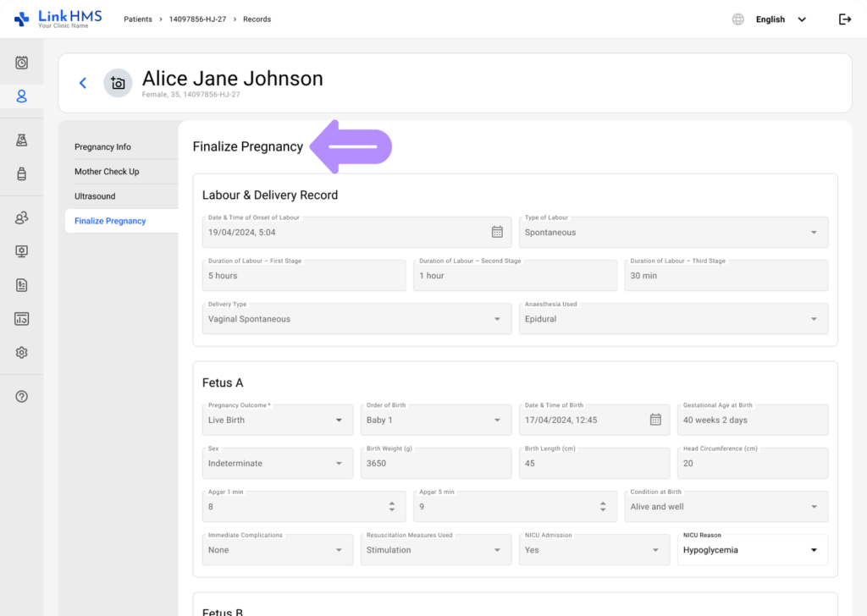867x616 pixels.
Task: Open the appointments calendar sidebar icon
Action: [x=22, y=63]
